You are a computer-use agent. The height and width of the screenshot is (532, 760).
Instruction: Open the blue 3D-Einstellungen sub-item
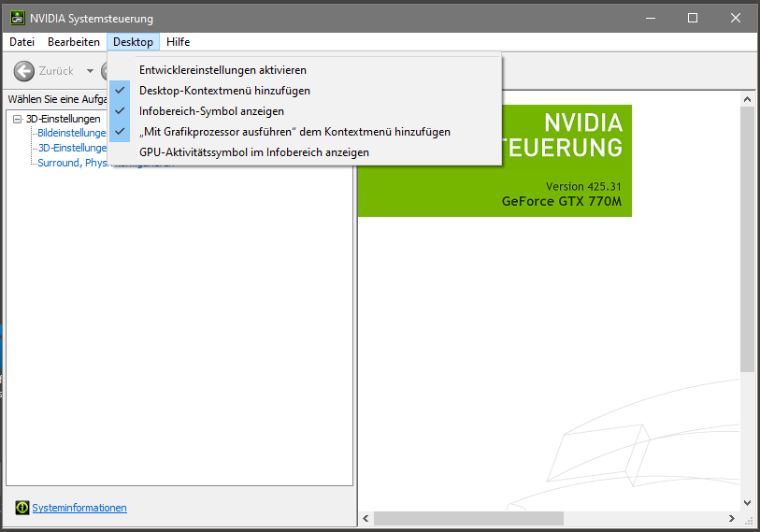tap(72, 148)
